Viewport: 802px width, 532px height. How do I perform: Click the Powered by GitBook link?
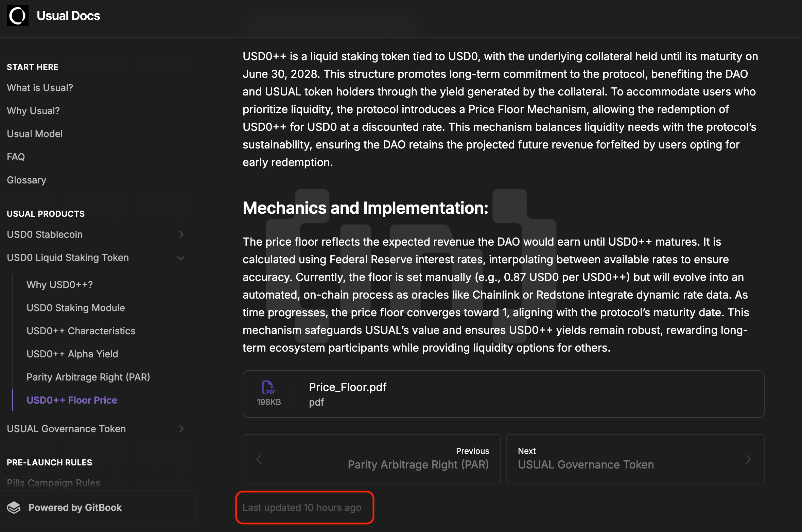(75, 508)
